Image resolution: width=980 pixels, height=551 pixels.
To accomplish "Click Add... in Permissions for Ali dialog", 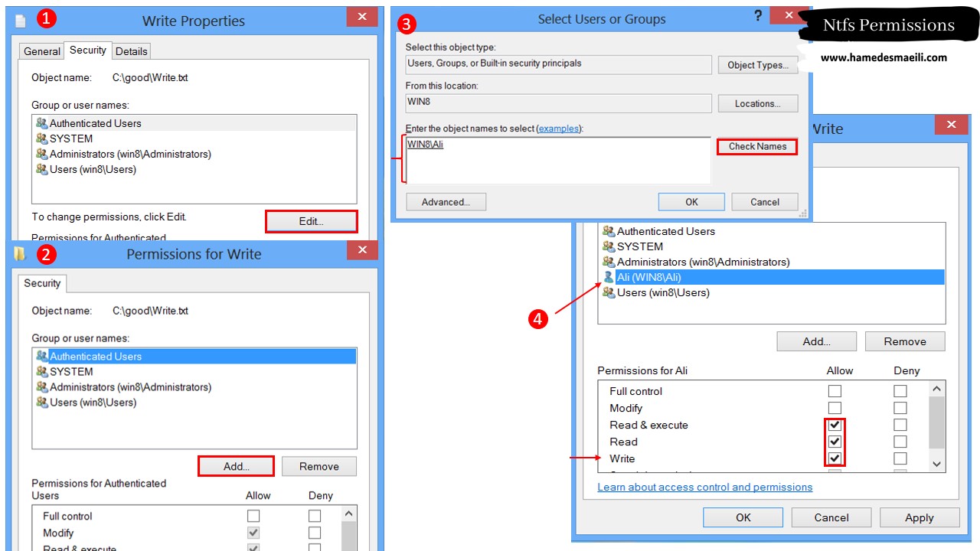I will pos(816,341).
